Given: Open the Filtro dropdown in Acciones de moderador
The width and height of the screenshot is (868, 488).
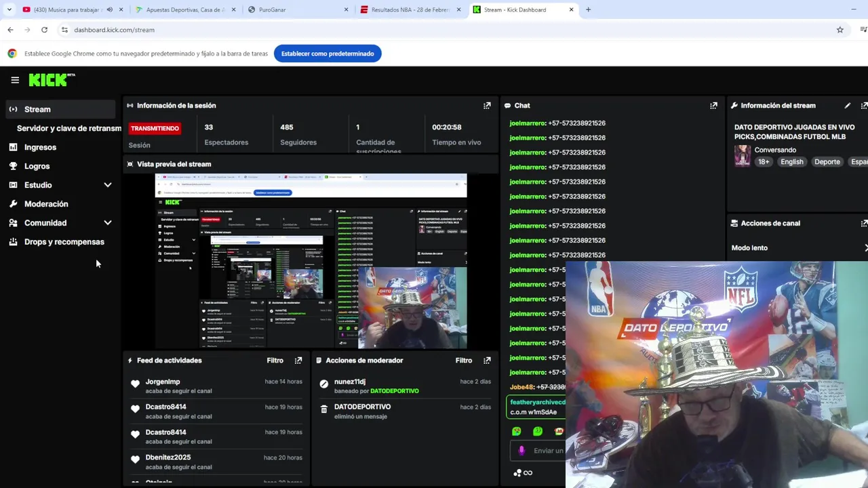Looking at the screenshot, I should coord(463,361).
